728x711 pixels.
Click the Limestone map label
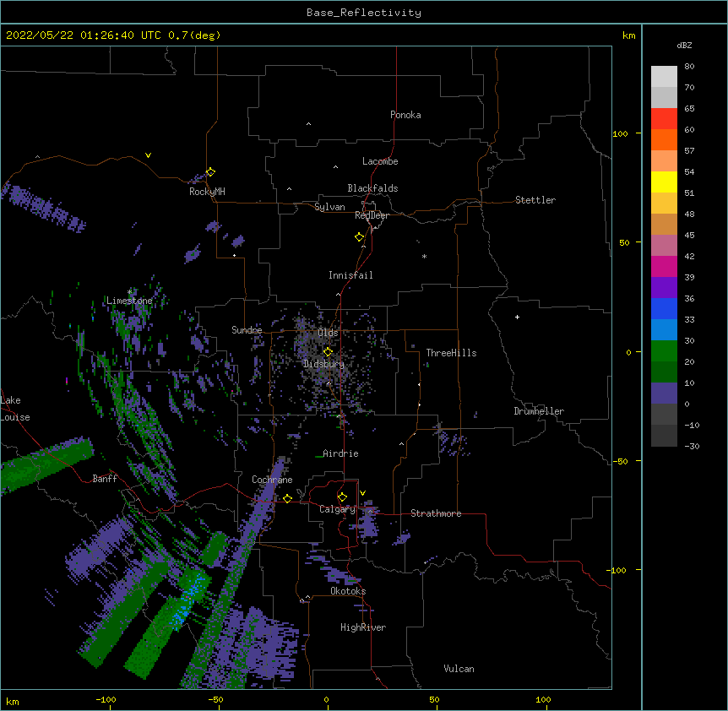[129, 301]
